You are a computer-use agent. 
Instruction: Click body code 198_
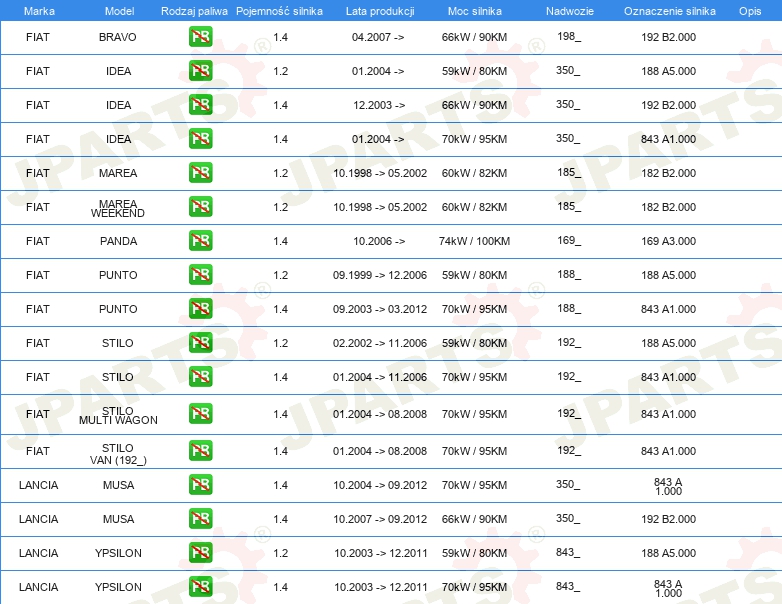[x=569, y=36]
